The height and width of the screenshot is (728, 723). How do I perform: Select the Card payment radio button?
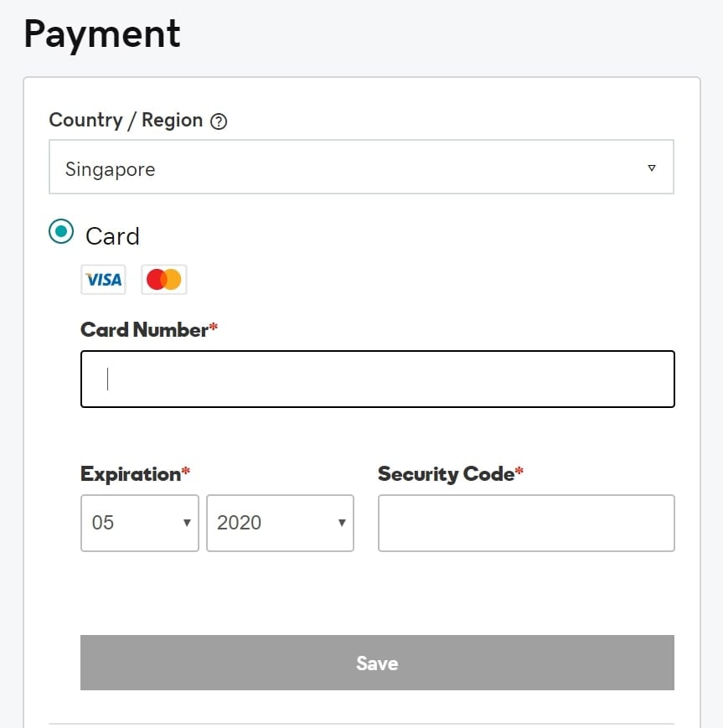click(x=61, y=231)
